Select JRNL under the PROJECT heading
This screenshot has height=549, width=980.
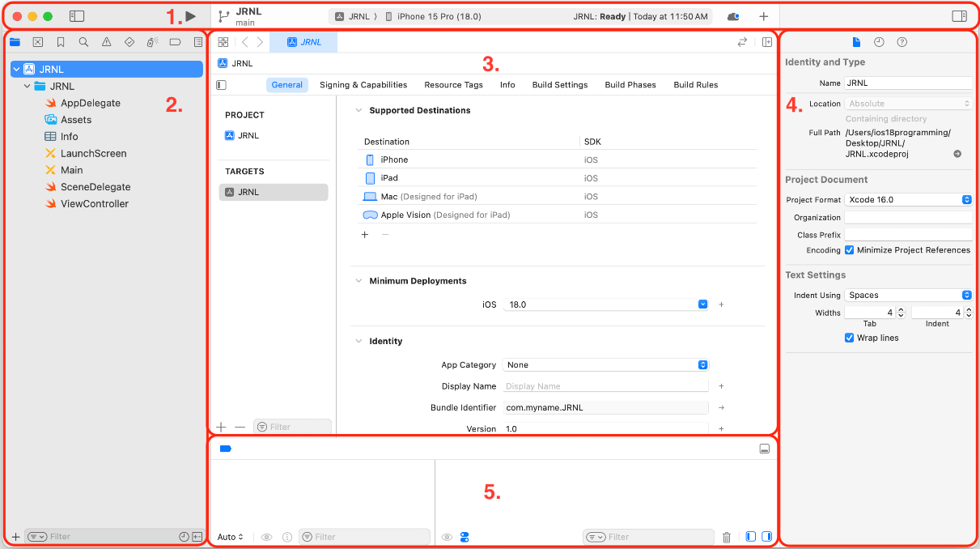[x=242, y=136]
